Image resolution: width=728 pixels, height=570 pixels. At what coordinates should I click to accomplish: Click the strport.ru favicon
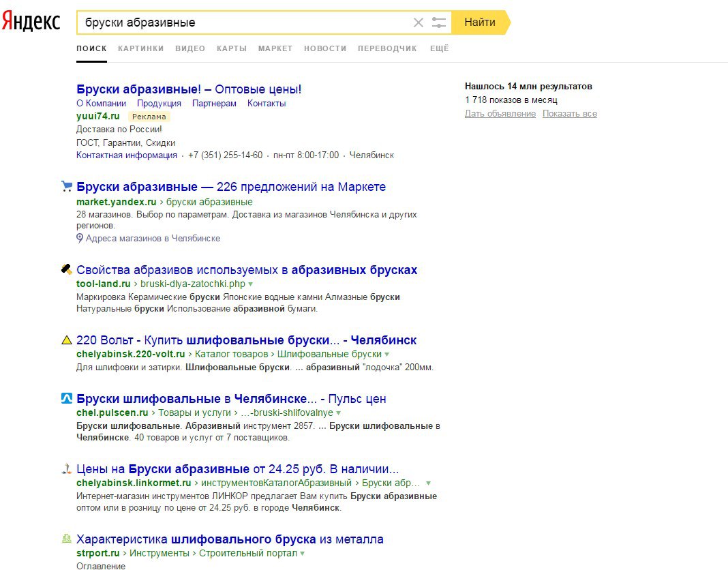(66, 539)
